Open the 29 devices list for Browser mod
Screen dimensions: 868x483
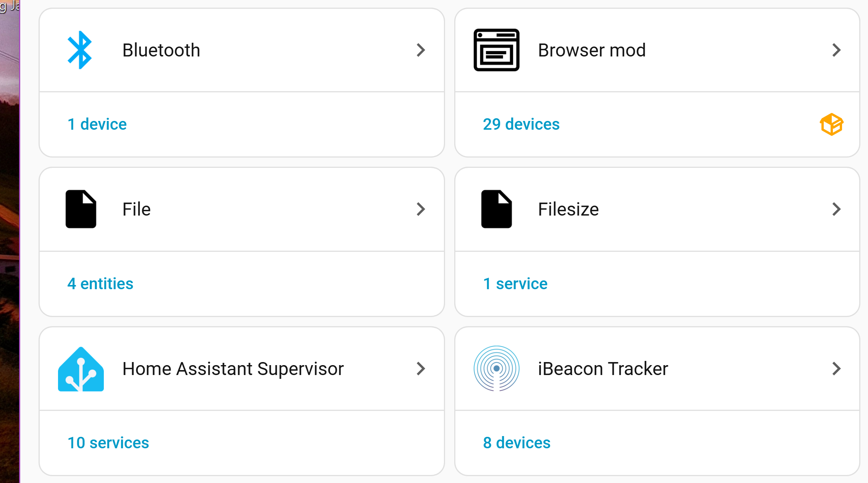pyautogui.click(x=521, y=124)
